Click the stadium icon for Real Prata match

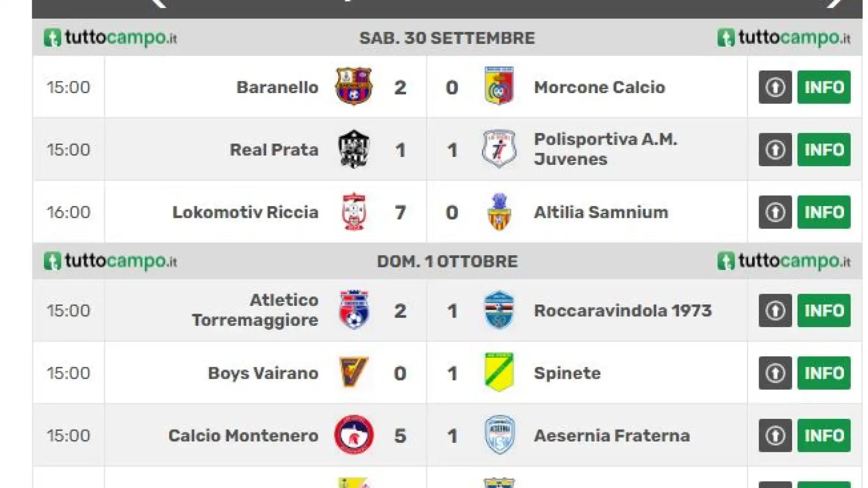click(775, 150)
